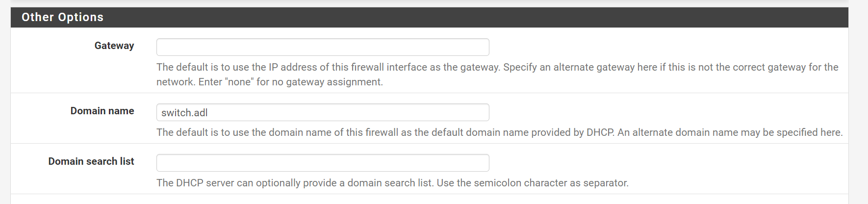Click the "Domain search list" field label
This screenshot has height=204, width=868.
91,161
